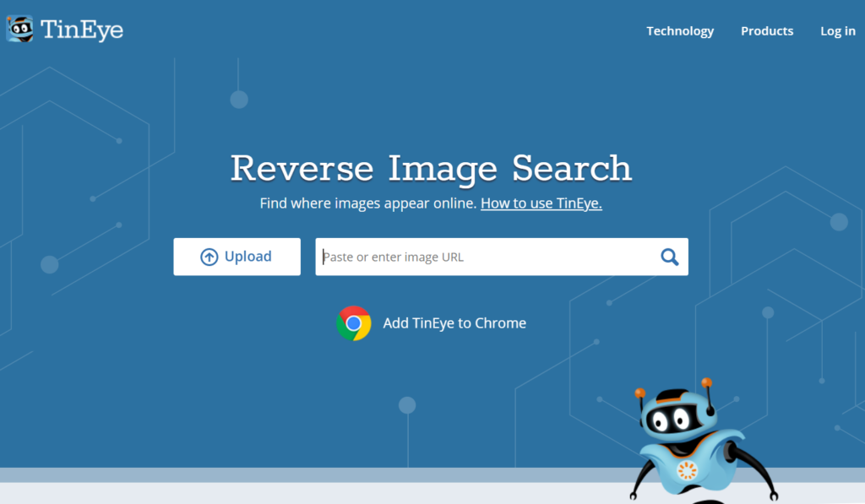
Task: Open the Products menu
Action: (767, 31)
